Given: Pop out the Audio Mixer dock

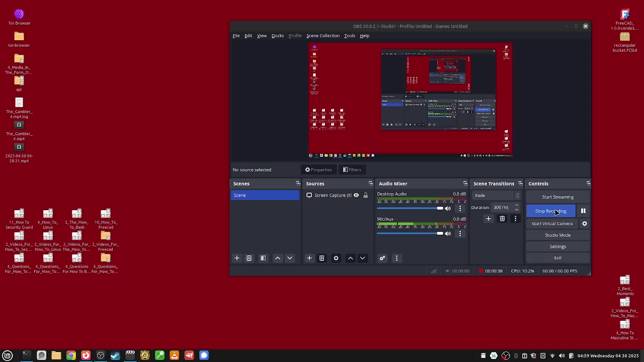Looking at the screenshot, I should [x=465, y=184].
